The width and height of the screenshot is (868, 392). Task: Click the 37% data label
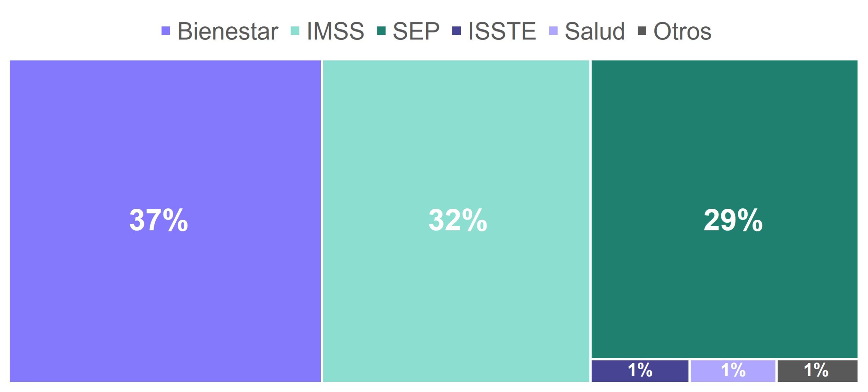point(159,220)
